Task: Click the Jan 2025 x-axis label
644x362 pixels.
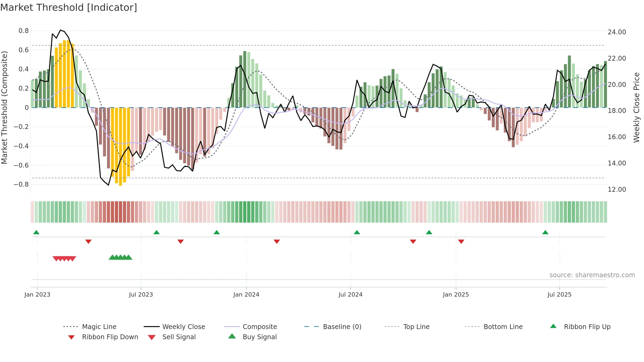Action: pos(456,295)
